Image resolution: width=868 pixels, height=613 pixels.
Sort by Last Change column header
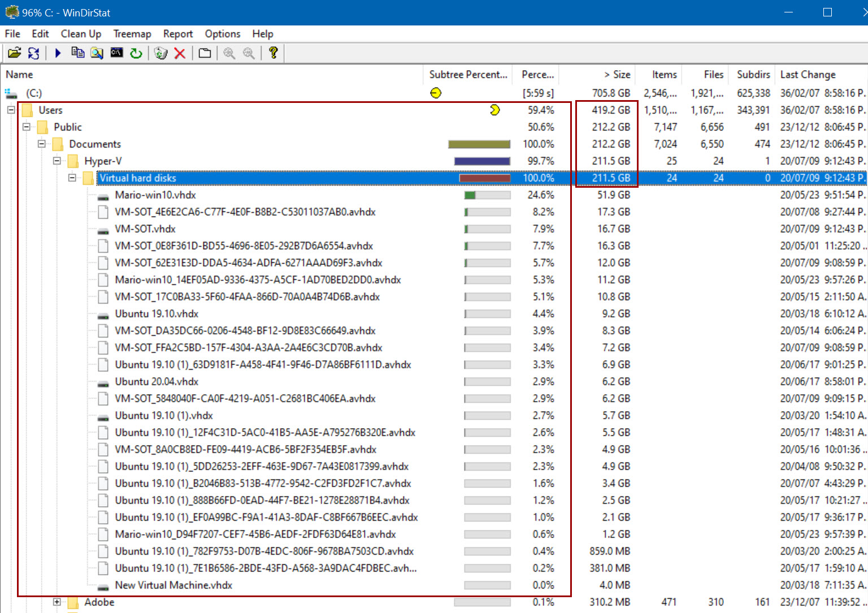(821, 75)
